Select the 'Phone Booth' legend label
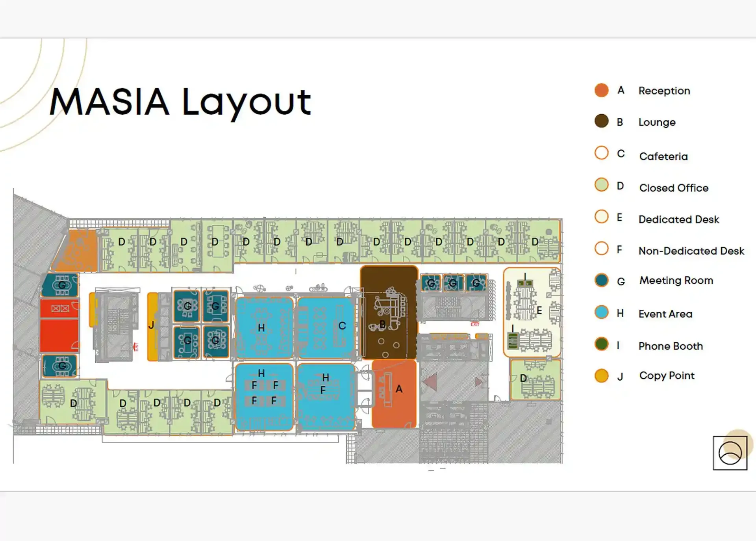Image resolution: width=756 pixels, height=541 pixels. (671, 346)
